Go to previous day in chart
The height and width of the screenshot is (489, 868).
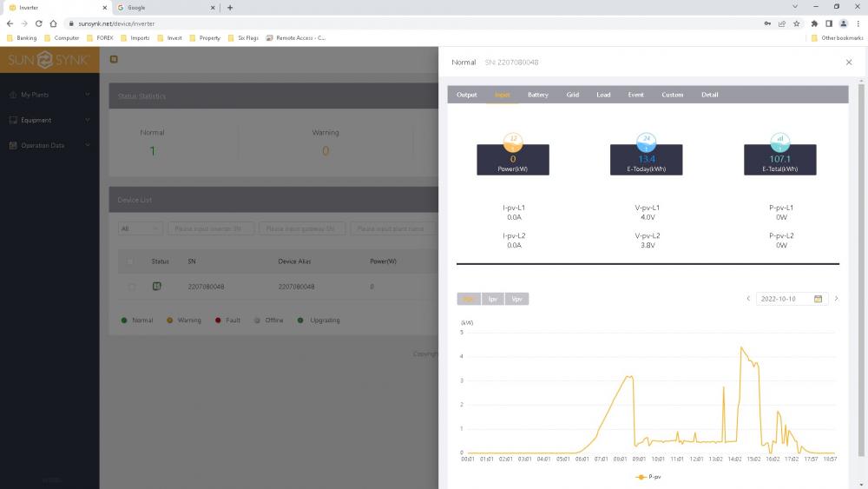click(x=748, y=299)
